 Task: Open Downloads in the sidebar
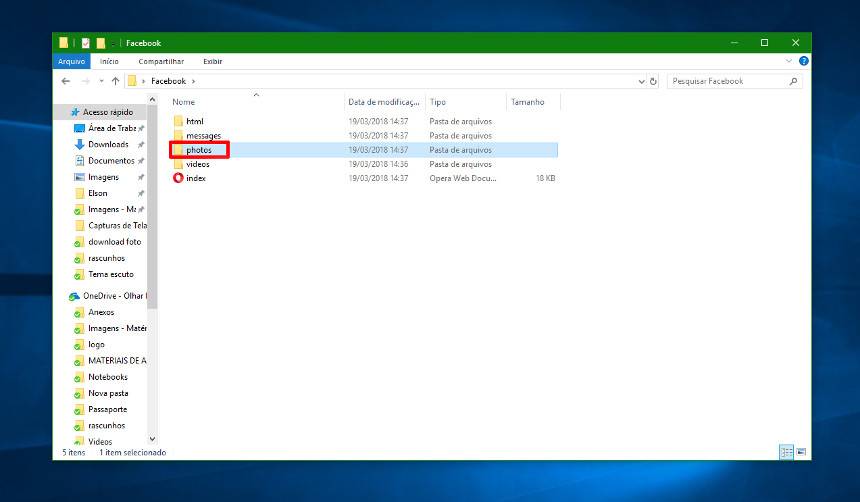pyautogui.click(x=108, y=144)
